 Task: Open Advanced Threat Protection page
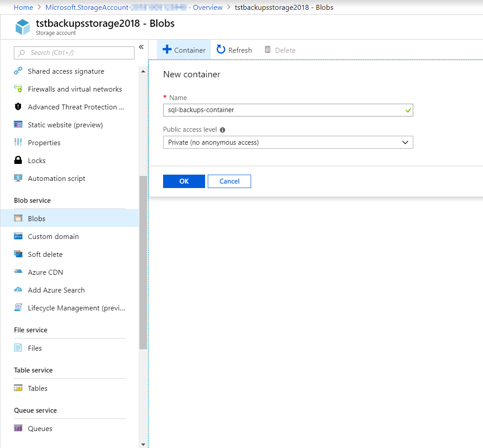tap(76, 107)
